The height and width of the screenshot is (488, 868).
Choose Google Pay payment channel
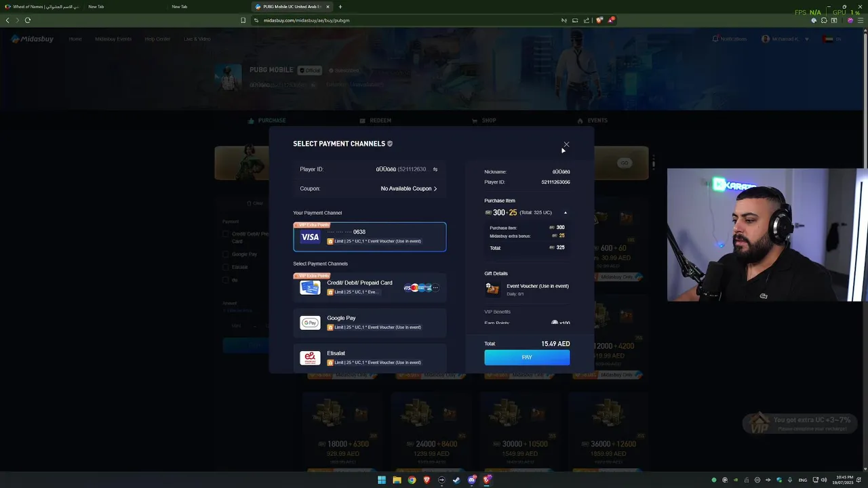tap(370, 323)
